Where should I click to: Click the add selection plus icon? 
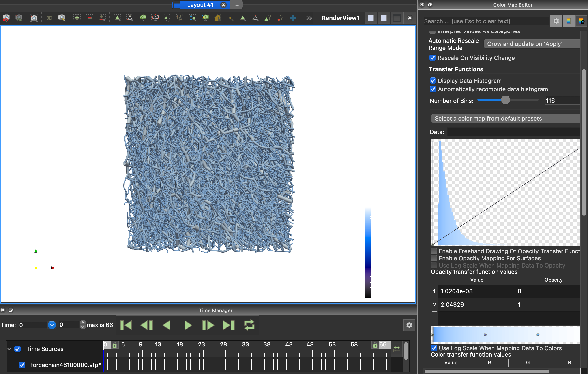pos(77,18)
